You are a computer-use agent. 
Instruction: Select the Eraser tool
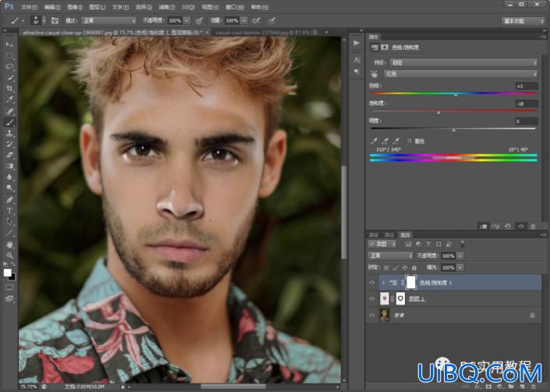coord(9,155)
